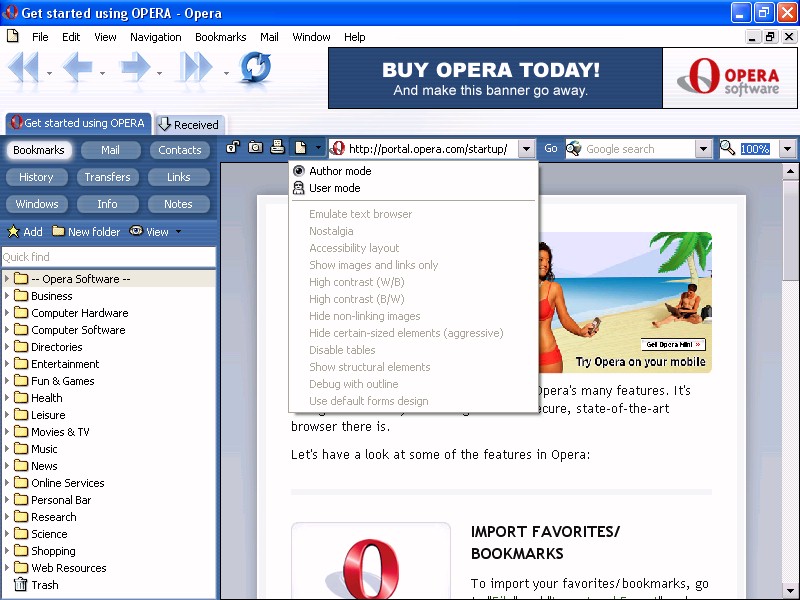
Task: Open the History panel button
Action: click(x=36, y=177)
